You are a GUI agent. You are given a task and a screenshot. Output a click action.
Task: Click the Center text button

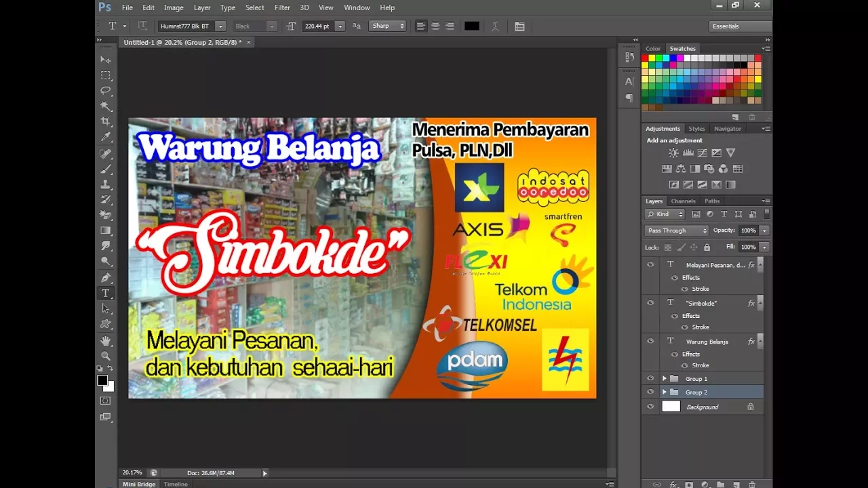click(x=435, y=26)
